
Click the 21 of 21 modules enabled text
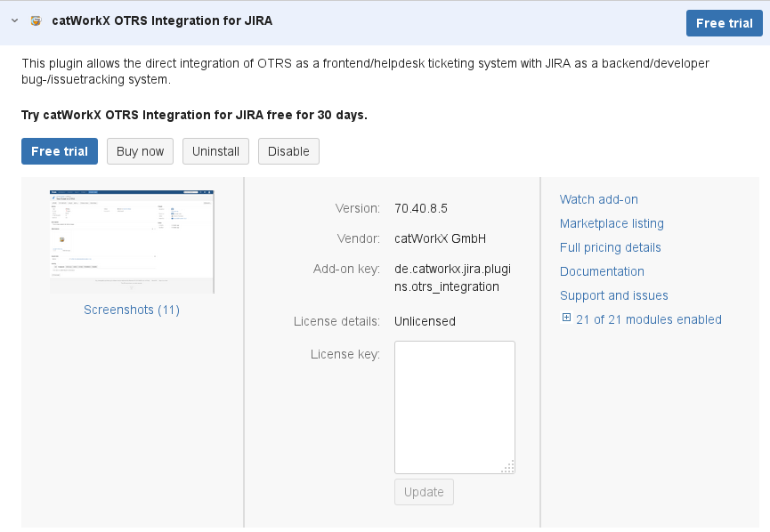[x=648, y=319]
